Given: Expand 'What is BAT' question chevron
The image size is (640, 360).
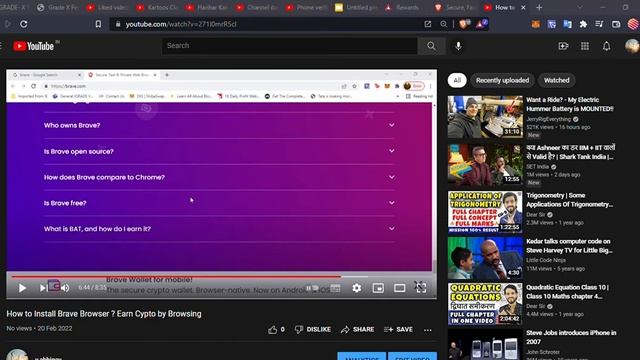Looking at the screenshot, I should click(391, 229).
